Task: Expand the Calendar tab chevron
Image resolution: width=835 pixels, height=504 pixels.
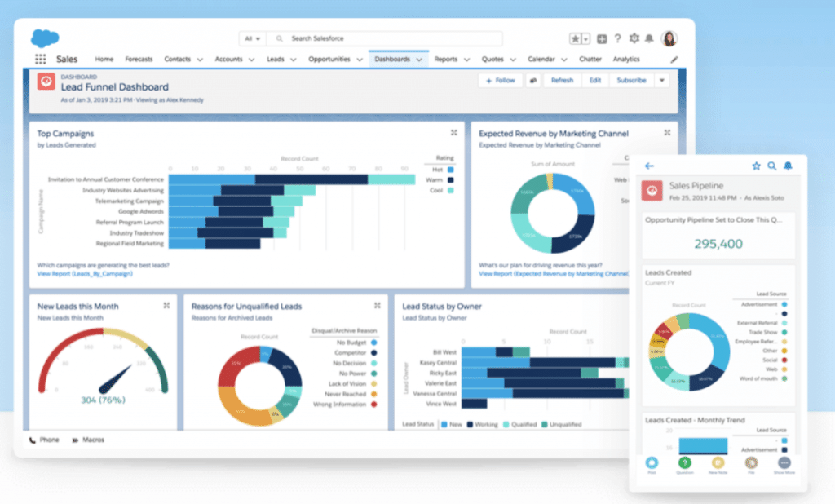Action: click(564, 60)
